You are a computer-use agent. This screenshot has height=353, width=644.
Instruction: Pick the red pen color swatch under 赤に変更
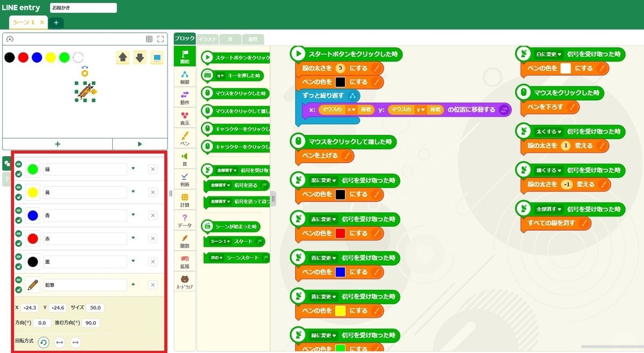340,233
